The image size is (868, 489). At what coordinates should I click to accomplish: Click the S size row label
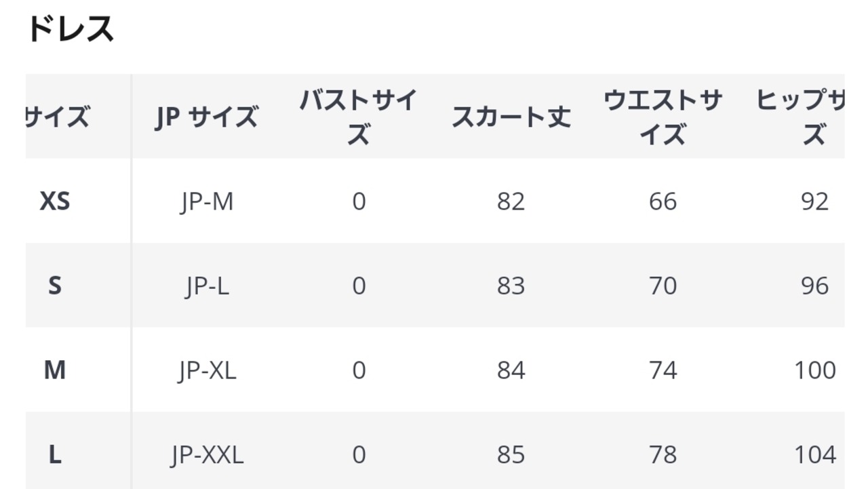coord(55,286)
